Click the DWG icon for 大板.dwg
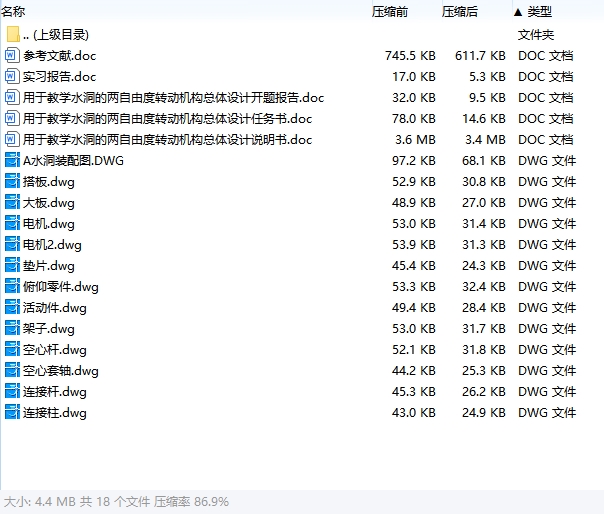 coord(12,202)
